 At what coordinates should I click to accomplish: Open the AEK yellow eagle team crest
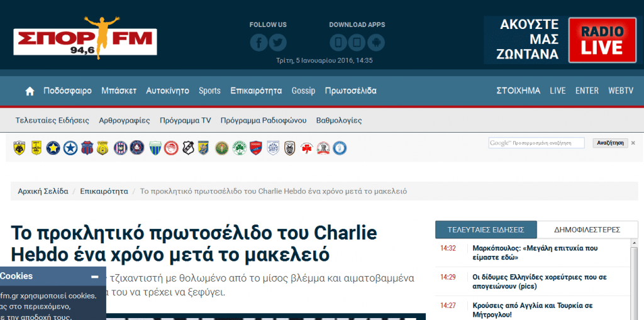pos(19,148)
